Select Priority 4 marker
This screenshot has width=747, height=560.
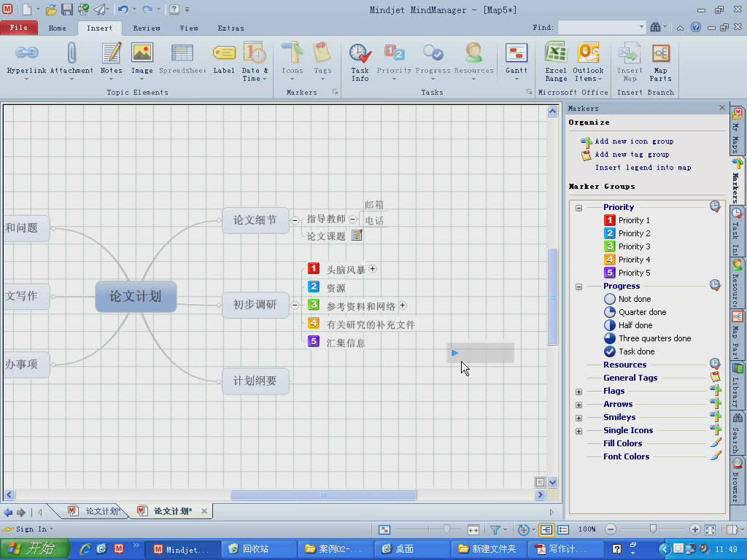(627, 260)
